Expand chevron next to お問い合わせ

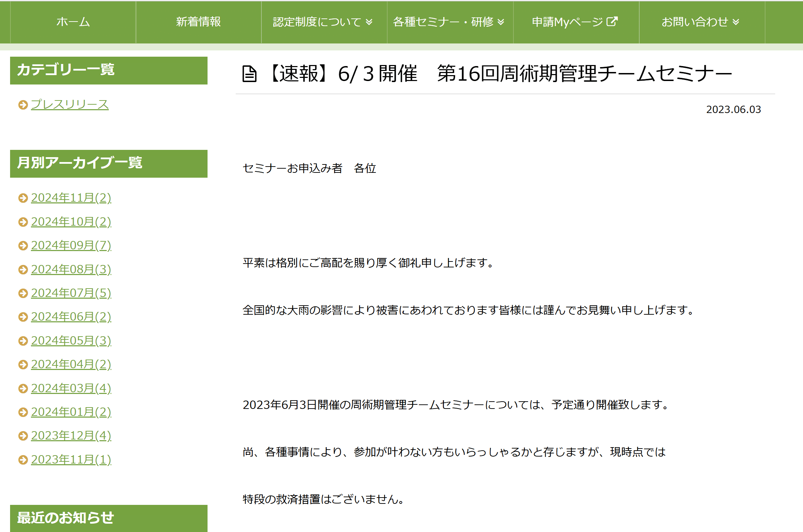pos(736,22)
